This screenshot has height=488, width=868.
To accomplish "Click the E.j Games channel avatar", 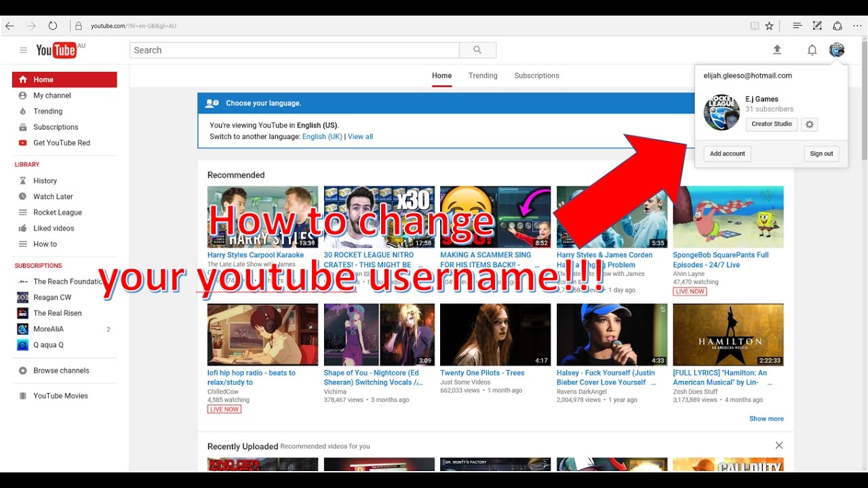I will click(x=722, y=112).
